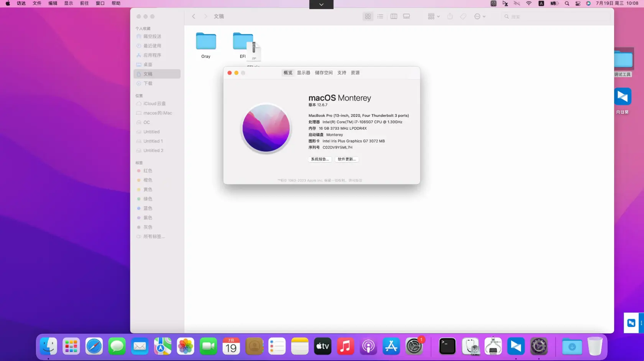
Task: Select the 红色 tag in sidebar
Action: pyautogui.click(x=148, y=171)
